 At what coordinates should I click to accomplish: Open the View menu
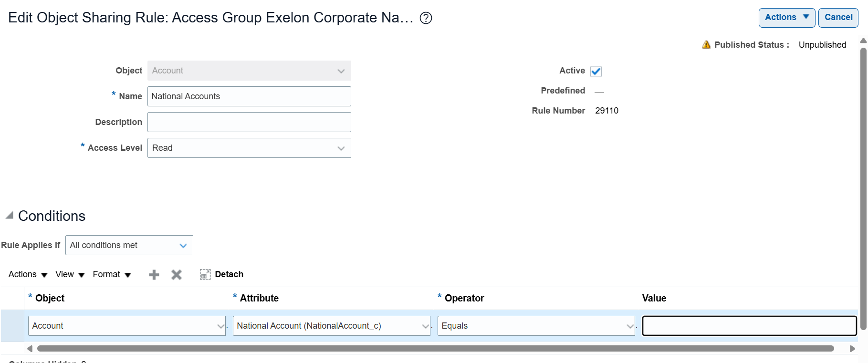[x=70, y=274]
